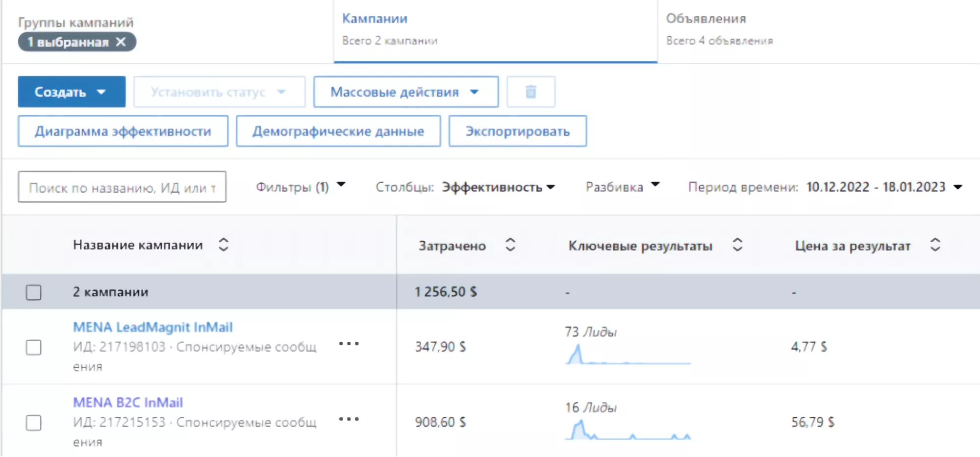Open the time period date range dropdown
The height and width of the screenshot is (457, 980).
pyautogui.click(x=884, y=187)
